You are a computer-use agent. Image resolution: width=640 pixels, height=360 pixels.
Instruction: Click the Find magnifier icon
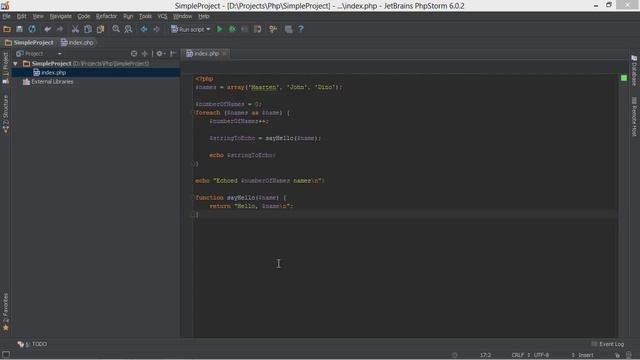116,29
